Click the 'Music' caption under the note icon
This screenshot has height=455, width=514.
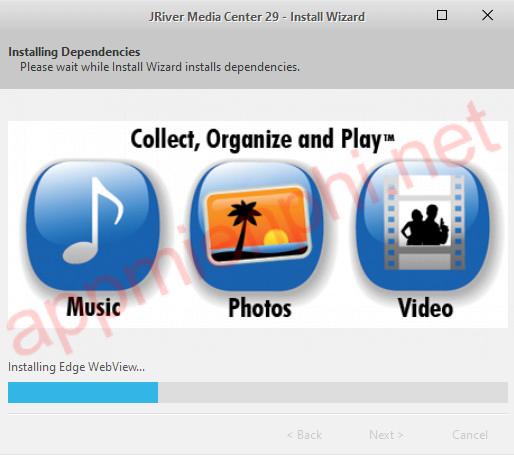[93, 307]
